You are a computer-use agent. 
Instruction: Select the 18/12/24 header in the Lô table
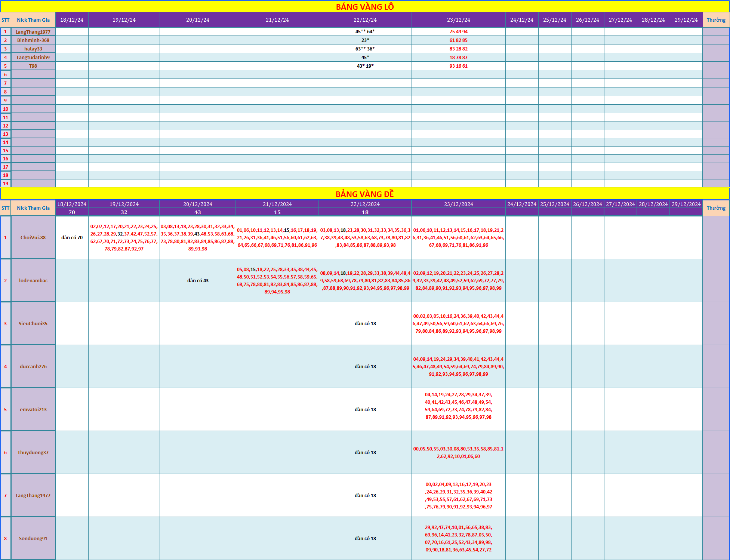72,20
